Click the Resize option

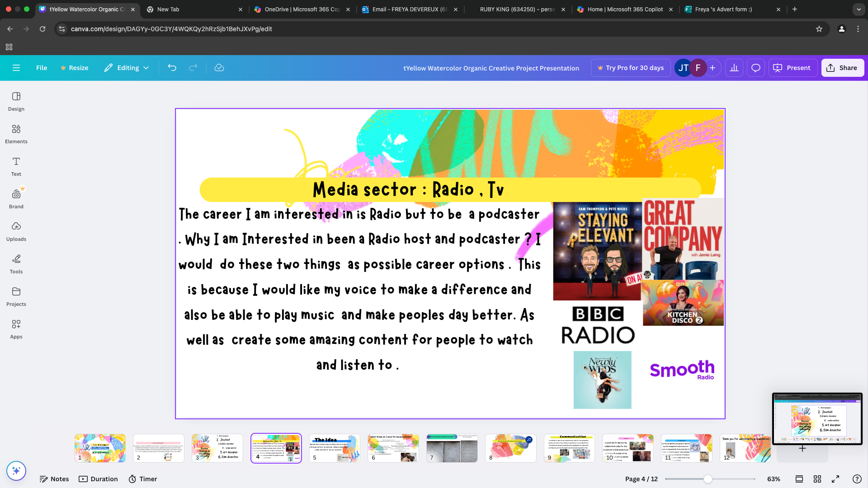74,68
